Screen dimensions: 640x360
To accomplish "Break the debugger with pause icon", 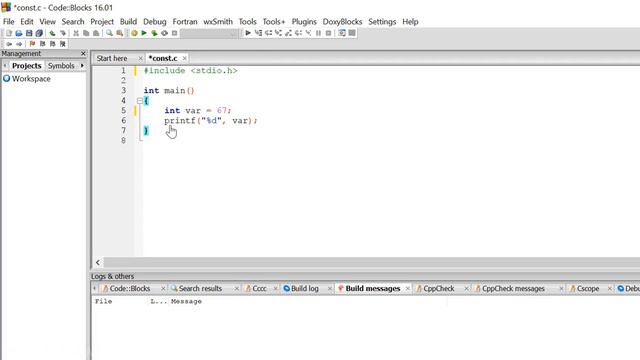I will 318,33.
